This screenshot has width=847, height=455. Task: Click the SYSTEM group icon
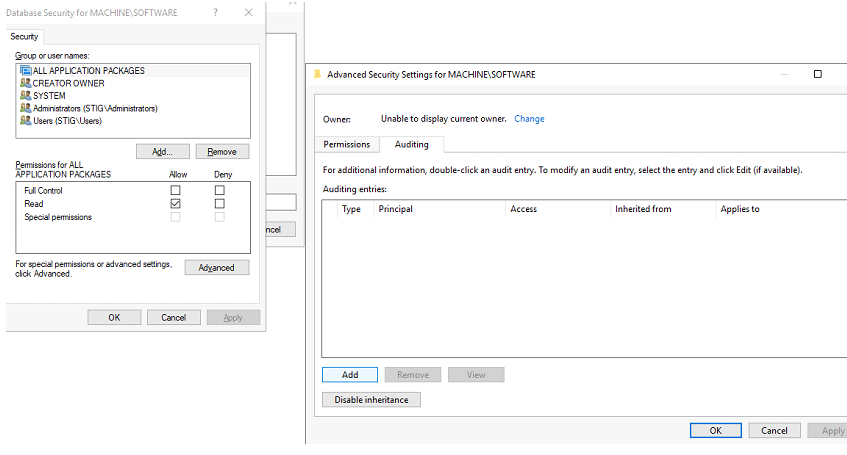[25, 96]
